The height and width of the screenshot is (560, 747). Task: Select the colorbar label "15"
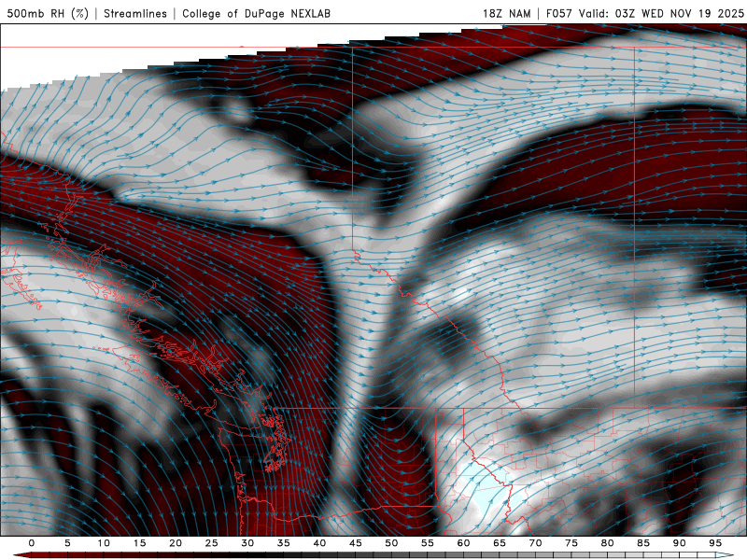[x=139, y=543]
